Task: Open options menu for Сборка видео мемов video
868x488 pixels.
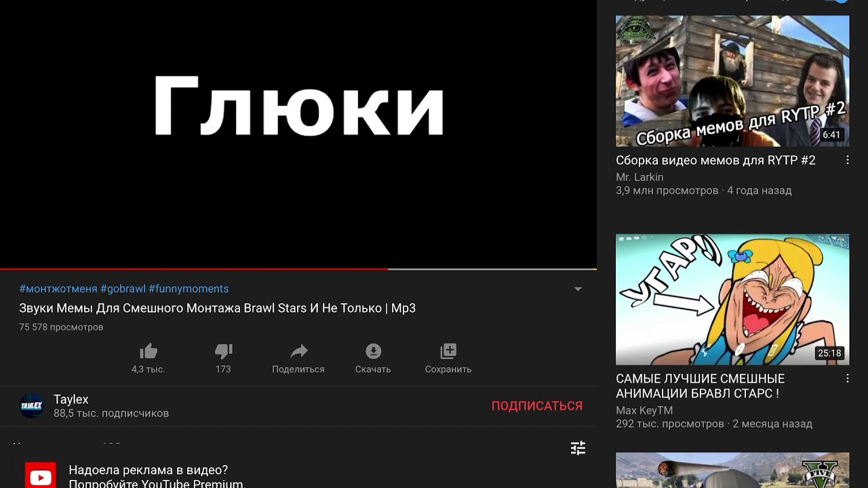Action: point(847,160)
